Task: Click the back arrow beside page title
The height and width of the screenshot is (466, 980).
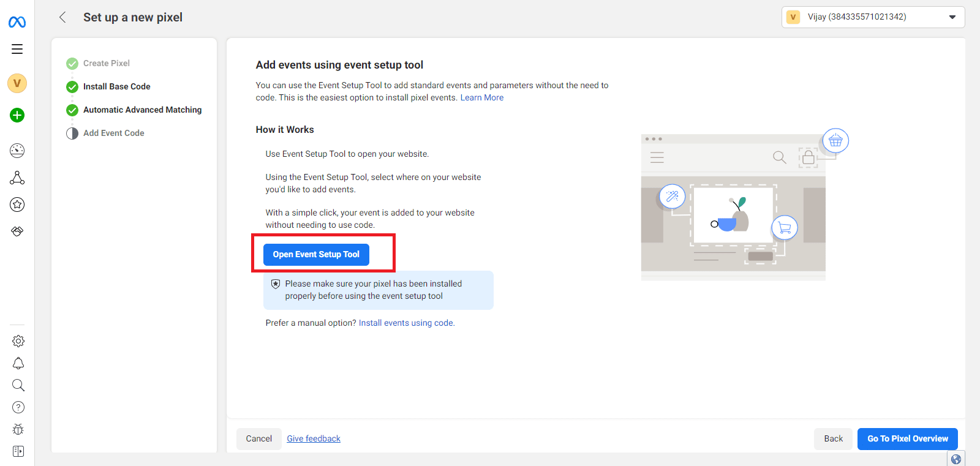Action: pyautogui.click(x=62, y=17)
